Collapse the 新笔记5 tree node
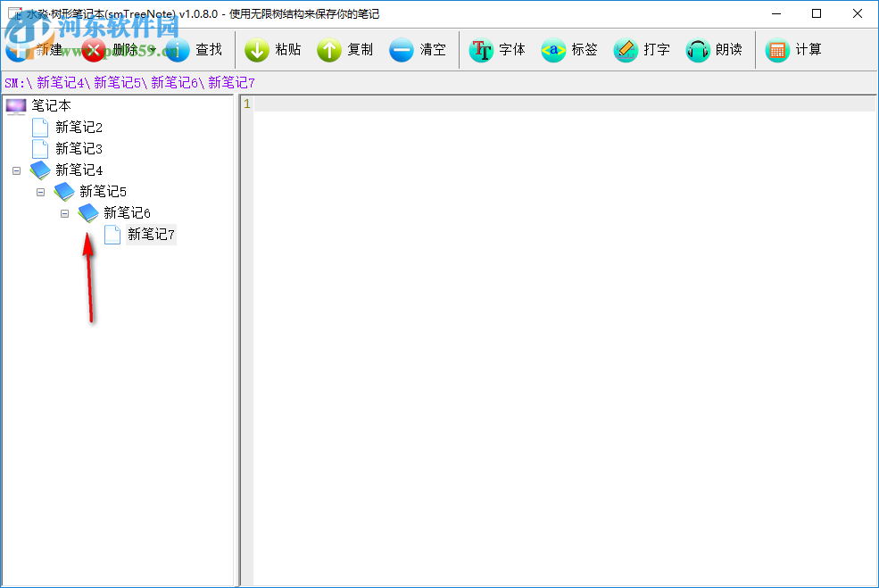This screenshot has width=879, height=588. click(40, 192)
